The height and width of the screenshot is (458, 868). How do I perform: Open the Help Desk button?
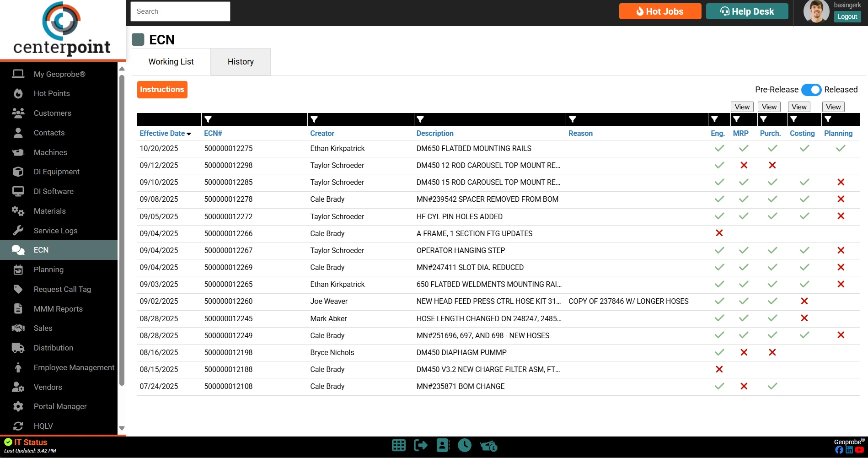(x=747, y=11)
